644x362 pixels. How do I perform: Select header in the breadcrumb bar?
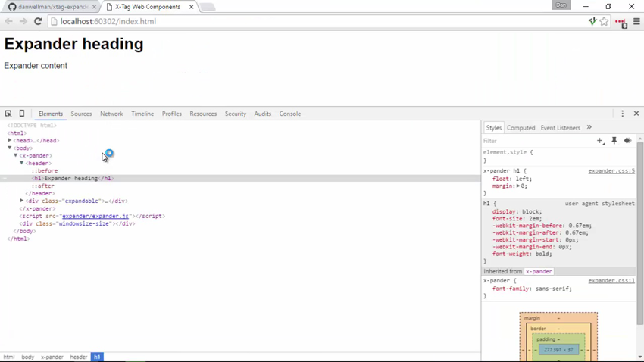79,357
